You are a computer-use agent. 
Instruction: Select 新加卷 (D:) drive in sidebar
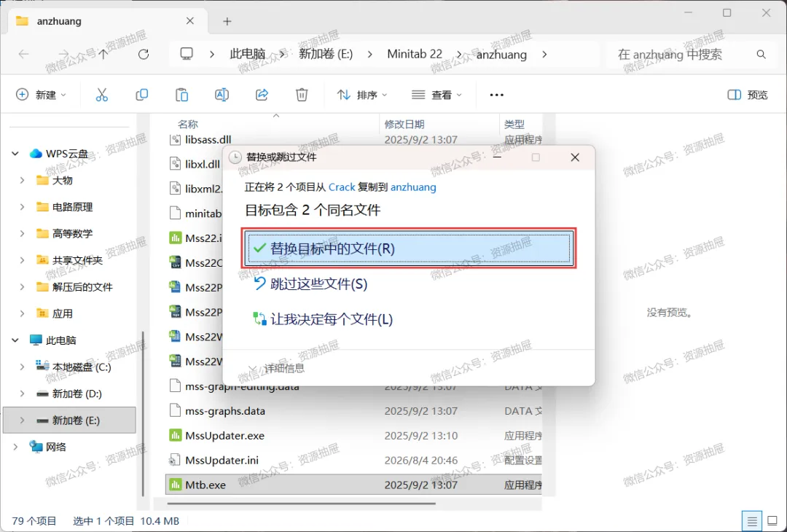point(77,394)
